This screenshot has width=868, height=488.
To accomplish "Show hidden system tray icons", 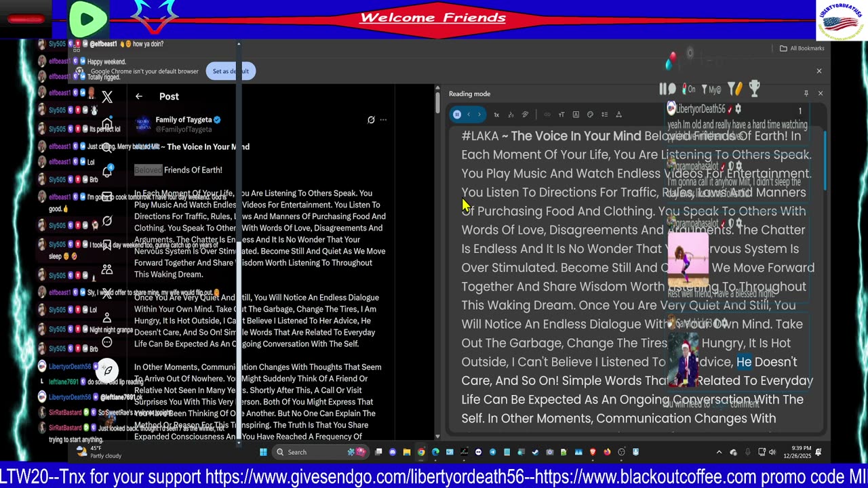I will click(x=719, y=452).
